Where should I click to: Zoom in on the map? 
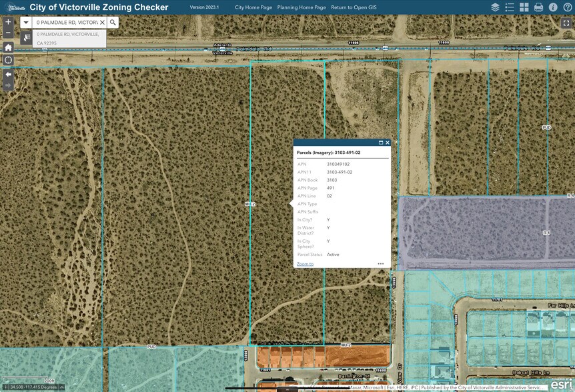(8, 22)
